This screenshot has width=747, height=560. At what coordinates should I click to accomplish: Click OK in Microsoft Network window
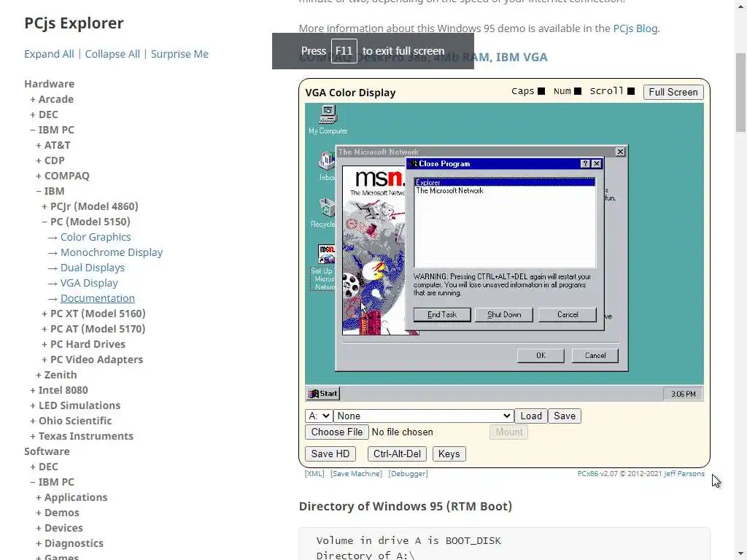[541, 356]
